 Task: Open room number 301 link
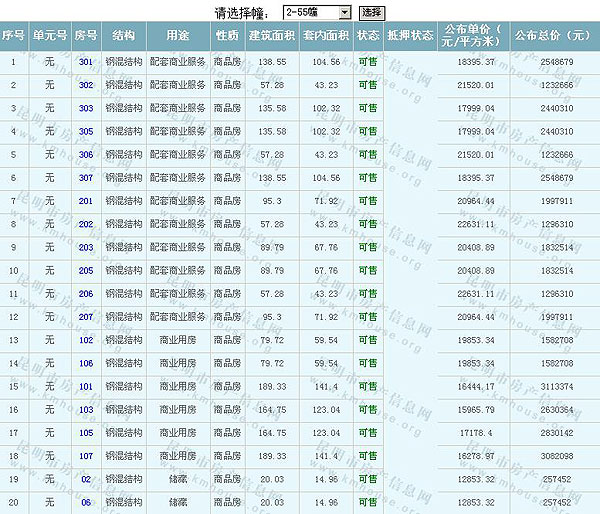click(x=86, y=62)
